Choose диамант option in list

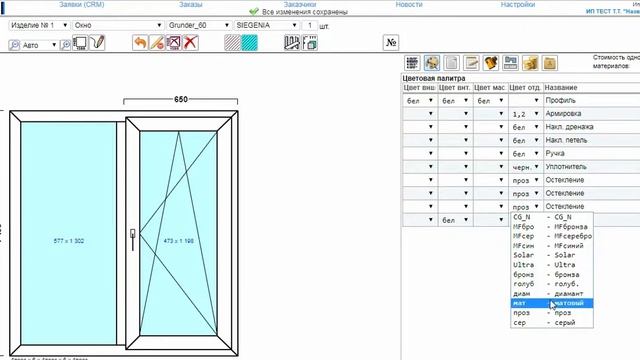coord(552,294)
